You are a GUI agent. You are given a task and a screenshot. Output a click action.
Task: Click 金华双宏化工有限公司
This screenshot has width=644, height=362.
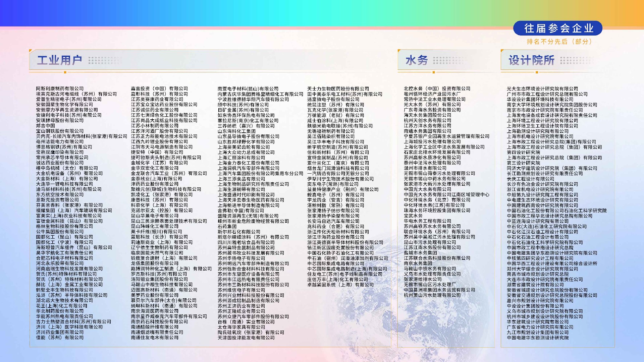[x=155, y=168]
